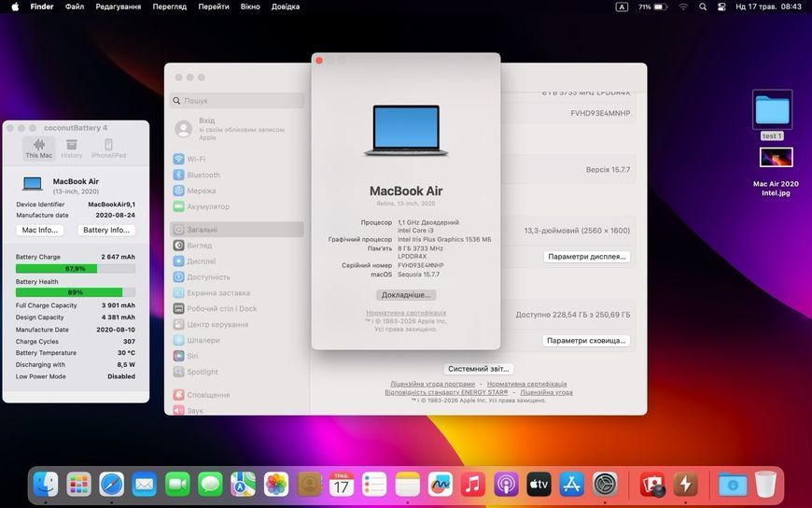Open Downloads folder in the Dock
Screen dimensions: 812x508
click(733, 485)
